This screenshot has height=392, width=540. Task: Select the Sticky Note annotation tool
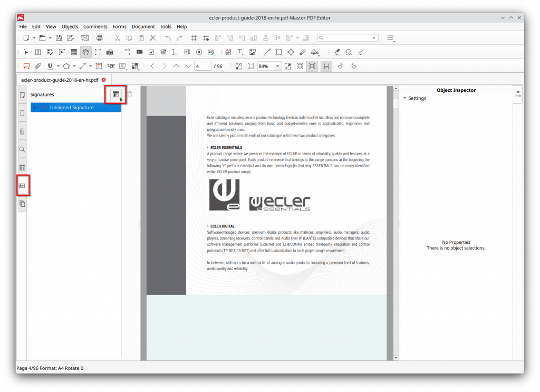(x=26, y=66)
